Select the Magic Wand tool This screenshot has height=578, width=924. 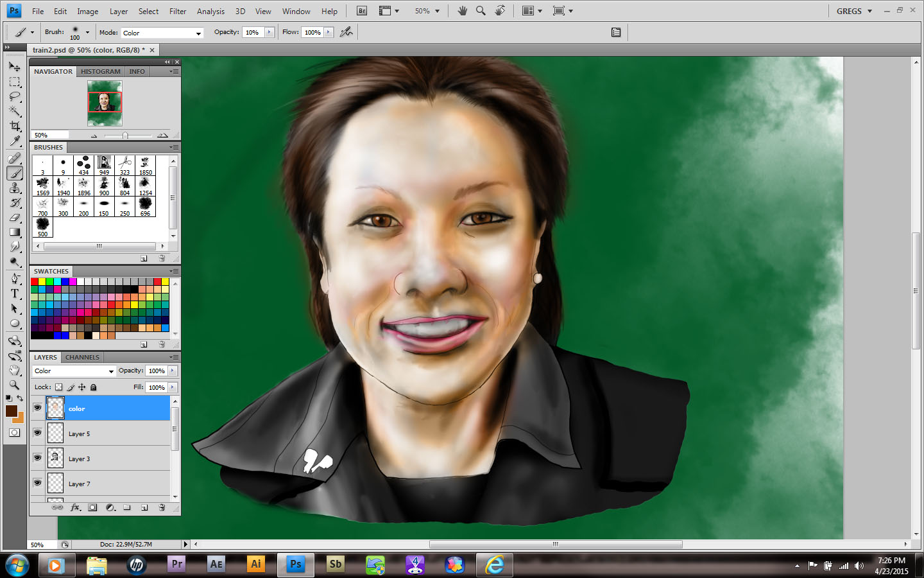(15, 112)
